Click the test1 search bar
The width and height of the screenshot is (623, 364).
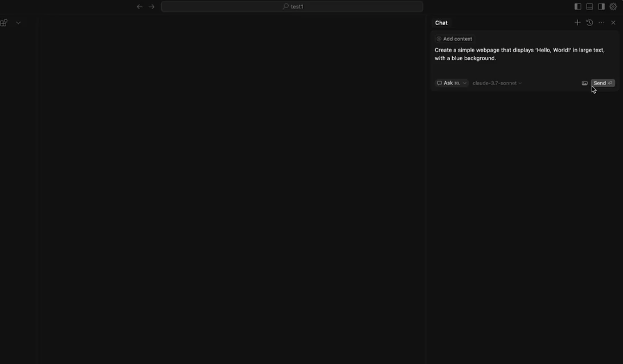coord(292,7)
